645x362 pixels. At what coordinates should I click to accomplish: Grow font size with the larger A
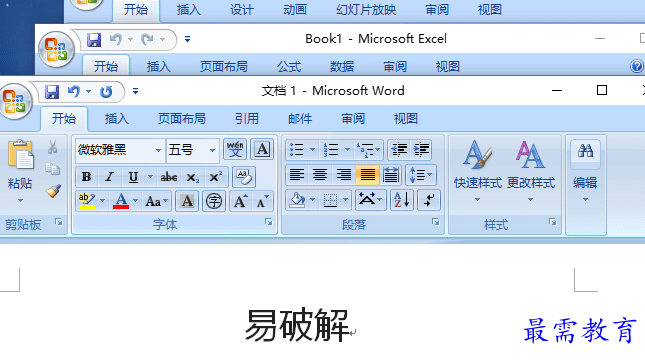(x=240, y=201)
